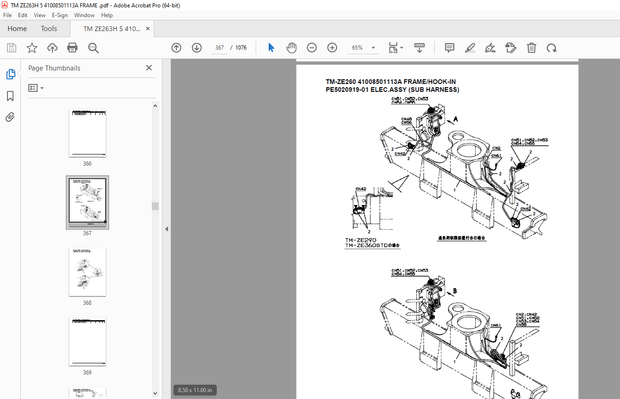
Task: Close the Page Thumbnails panel
Action: [149, 68]
